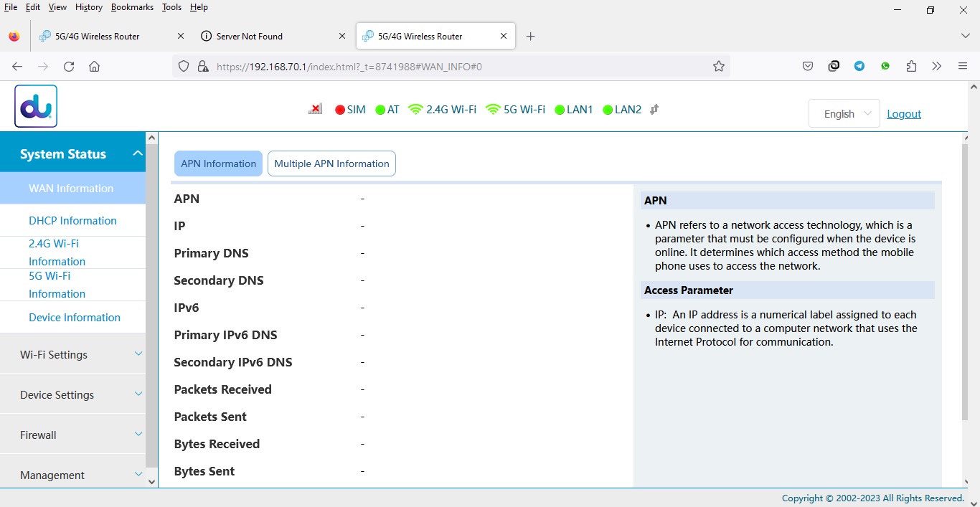Expand the Firewall sidebar section
This screenshot has width=980, height=507.
click(x=72, y=435)
